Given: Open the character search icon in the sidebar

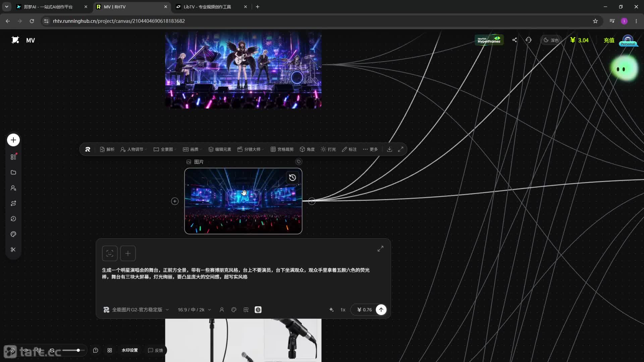Looking at the screenshot, I should (x=13, y=188).
